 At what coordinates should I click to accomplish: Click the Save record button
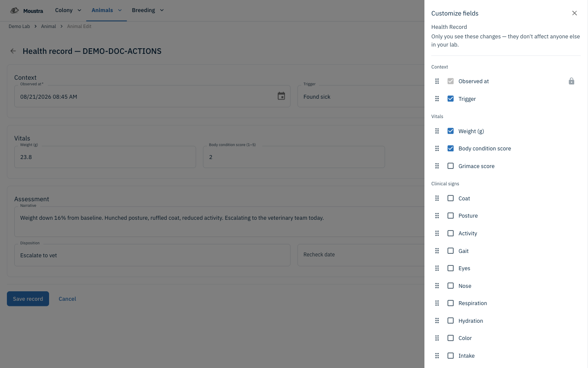coord(28,299)
